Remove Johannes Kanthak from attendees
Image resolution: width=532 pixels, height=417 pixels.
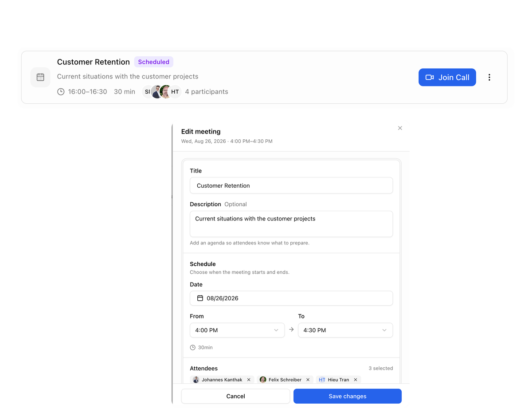point(249,380)
